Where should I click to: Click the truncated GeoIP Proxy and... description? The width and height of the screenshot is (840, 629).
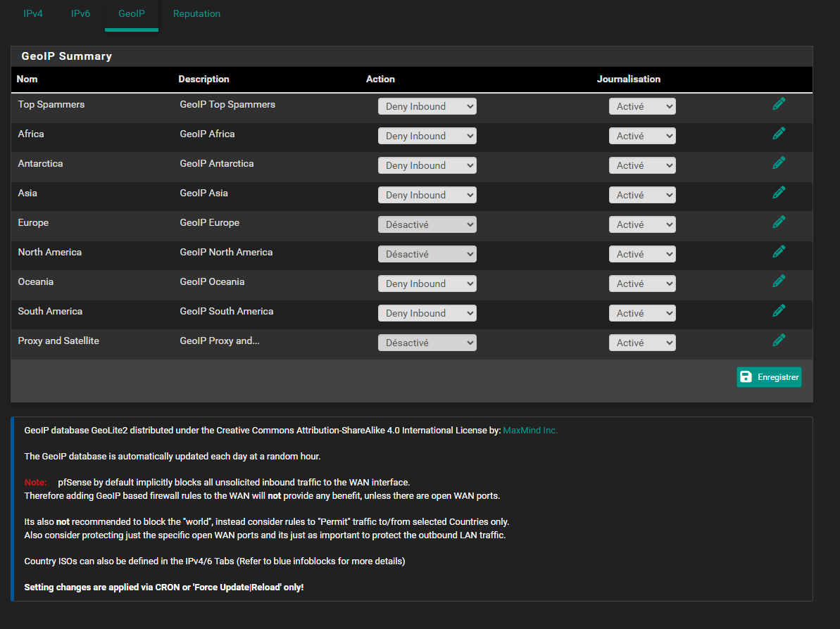(220, 341)
